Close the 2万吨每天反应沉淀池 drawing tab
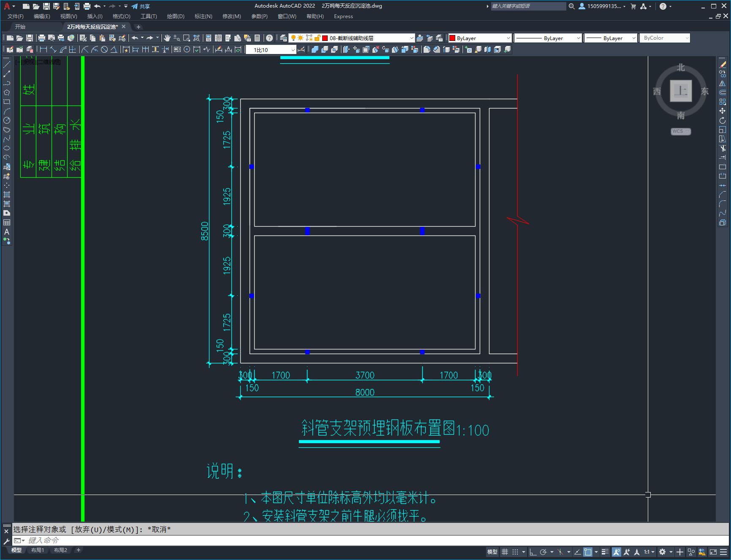 pos(124,27)
